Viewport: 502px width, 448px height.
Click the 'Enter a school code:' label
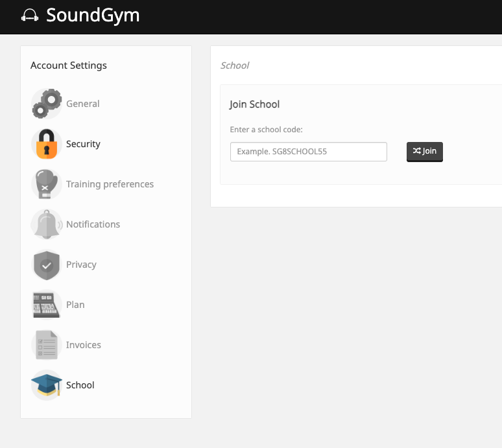point(266,130)
